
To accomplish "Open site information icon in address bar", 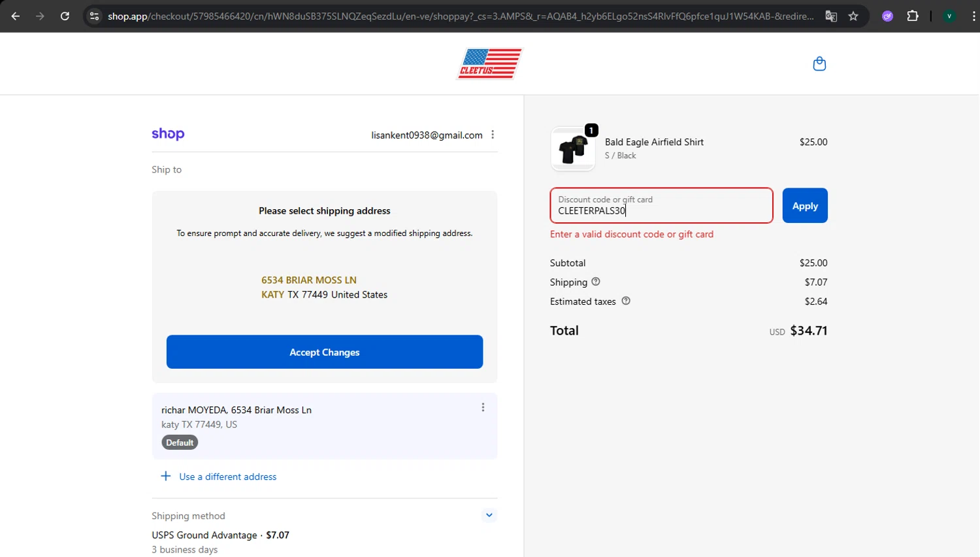I will click(95, 16).
